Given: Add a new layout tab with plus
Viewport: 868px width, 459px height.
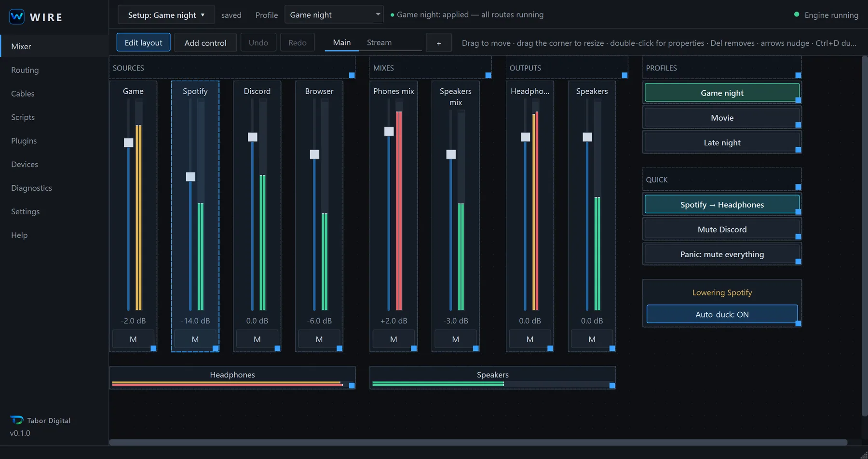Looking at the screenshot, I should 439,43.
